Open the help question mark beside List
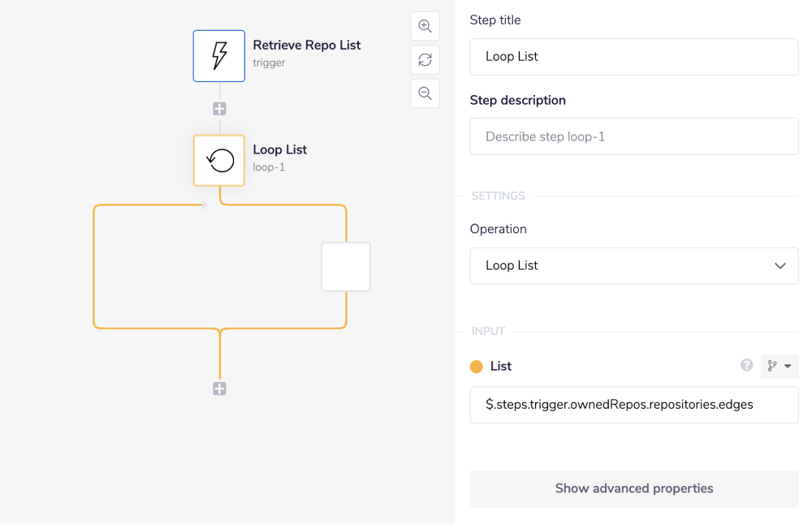 point(746,366)
